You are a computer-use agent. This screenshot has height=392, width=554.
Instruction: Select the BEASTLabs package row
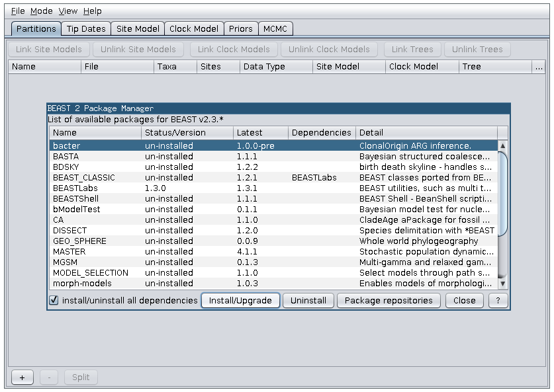273,188
